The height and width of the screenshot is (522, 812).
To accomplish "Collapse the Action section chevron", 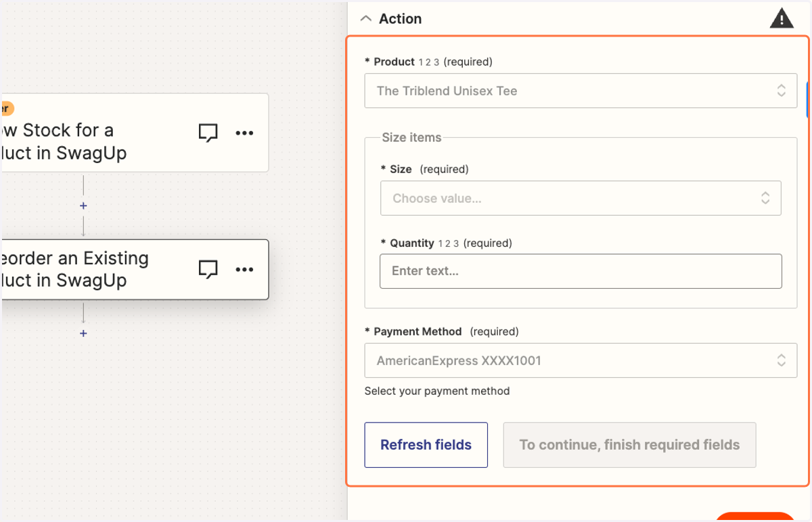I will click(x=366, y=19).
